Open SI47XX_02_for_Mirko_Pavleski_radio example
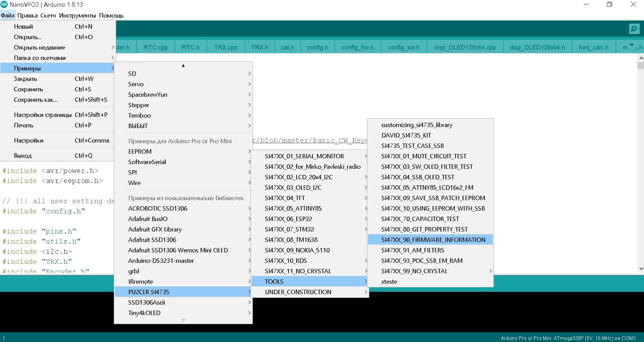Screen dimensions: 644x342 pos(312,167)
